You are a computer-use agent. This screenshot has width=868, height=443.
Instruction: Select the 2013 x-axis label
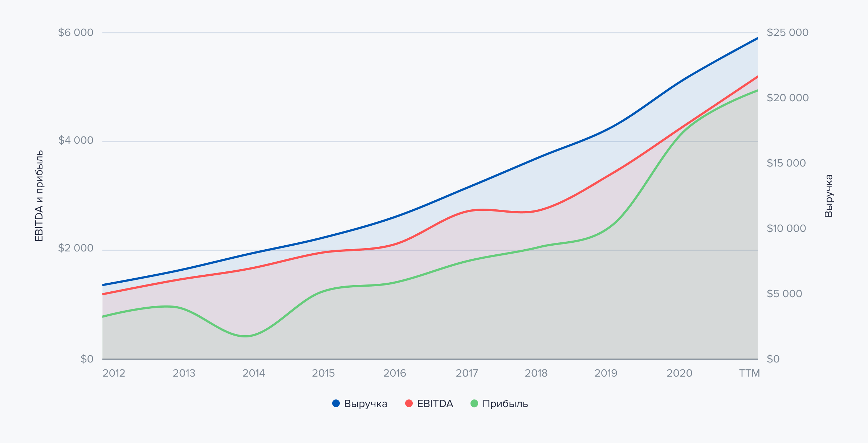[x=184, y=373]
